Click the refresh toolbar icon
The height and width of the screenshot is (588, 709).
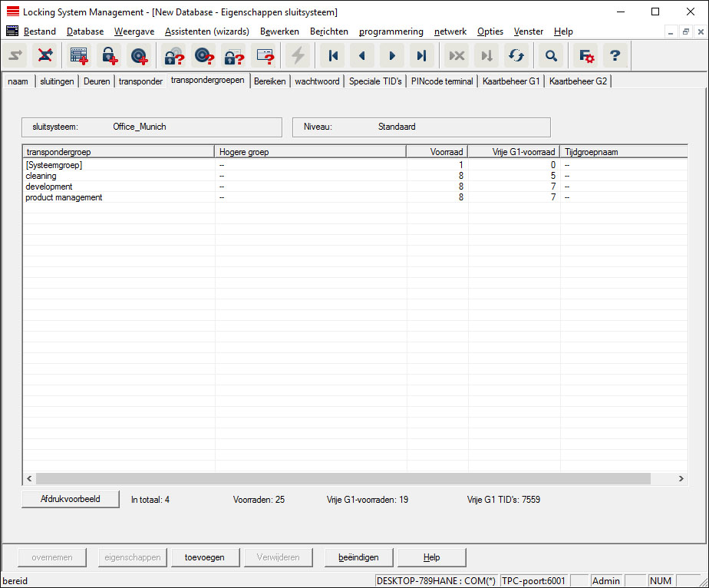(x=516, y=55)
